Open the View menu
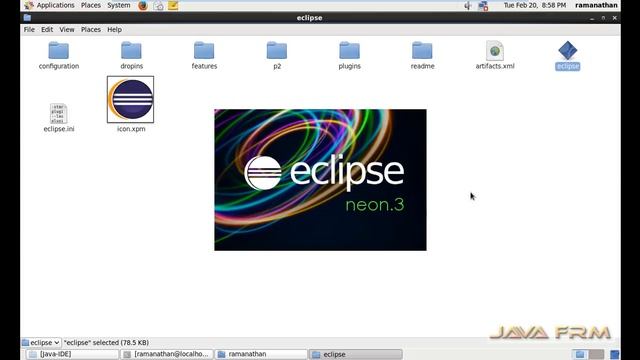This screenshot has height=360, width=640. tap(67, 29)
